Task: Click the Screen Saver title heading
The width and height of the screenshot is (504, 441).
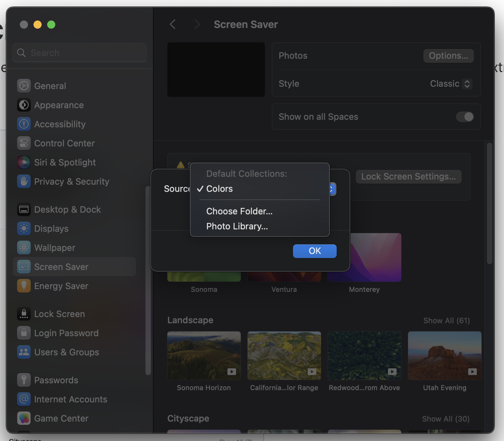Action: point(246,25)
